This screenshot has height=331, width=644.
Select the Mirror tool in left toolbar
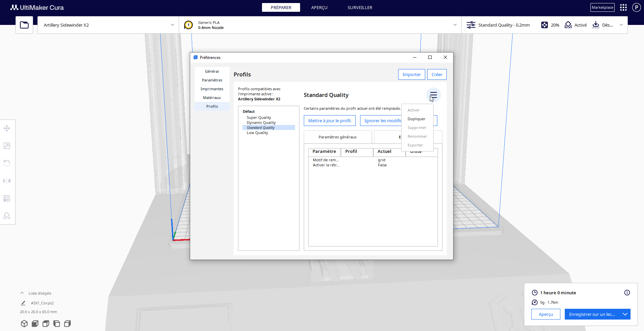7,181
